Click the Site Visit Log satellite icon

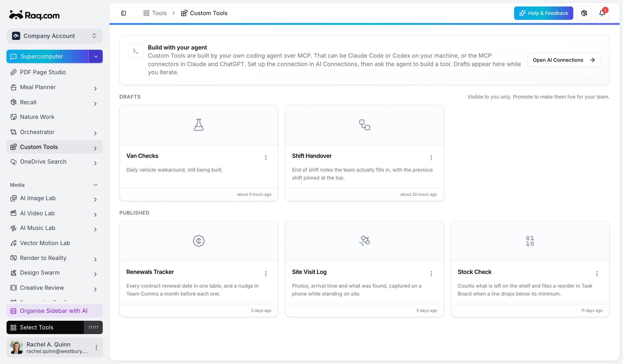pyautogui.click(x=364, y=241)
